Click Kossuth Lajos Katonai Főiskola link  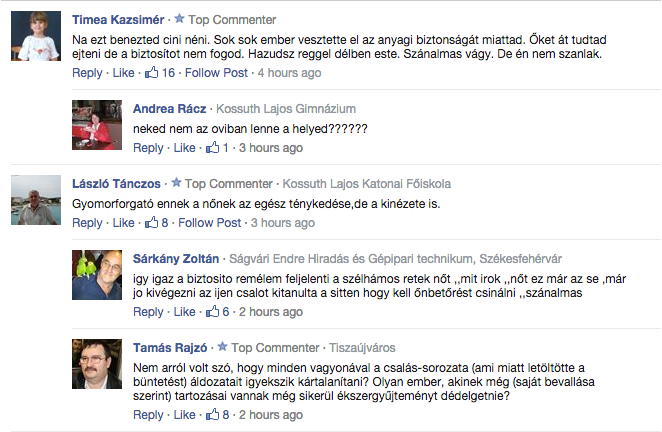tap(367, 183)
